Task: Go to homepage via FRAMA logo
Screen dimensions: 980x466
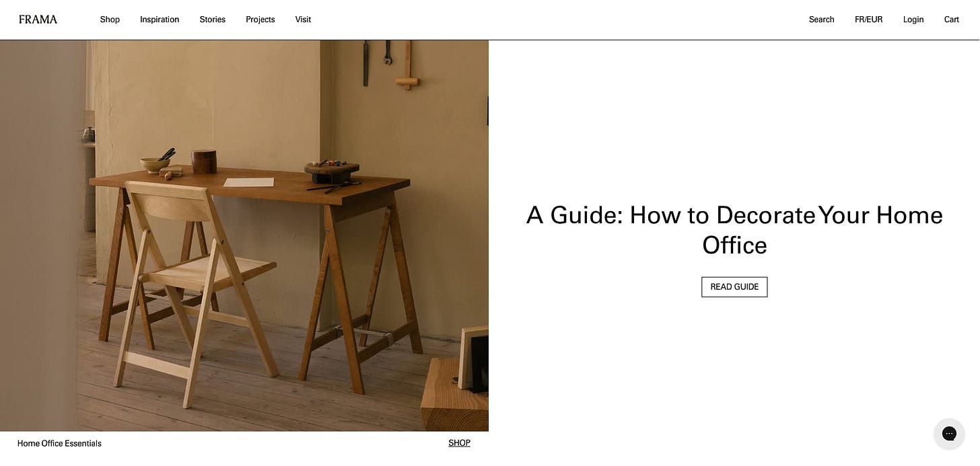Action: coord(38,20)
